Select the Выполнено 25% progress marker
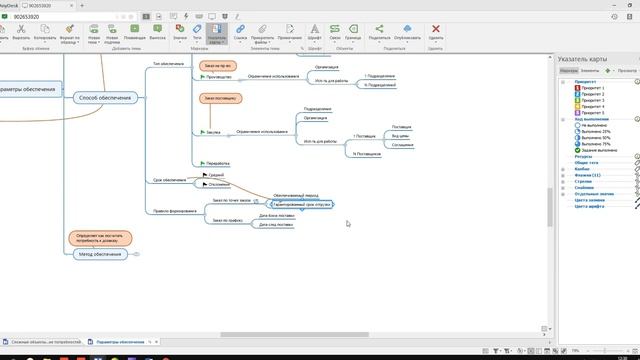640x360 pixels. pos(577,131)
